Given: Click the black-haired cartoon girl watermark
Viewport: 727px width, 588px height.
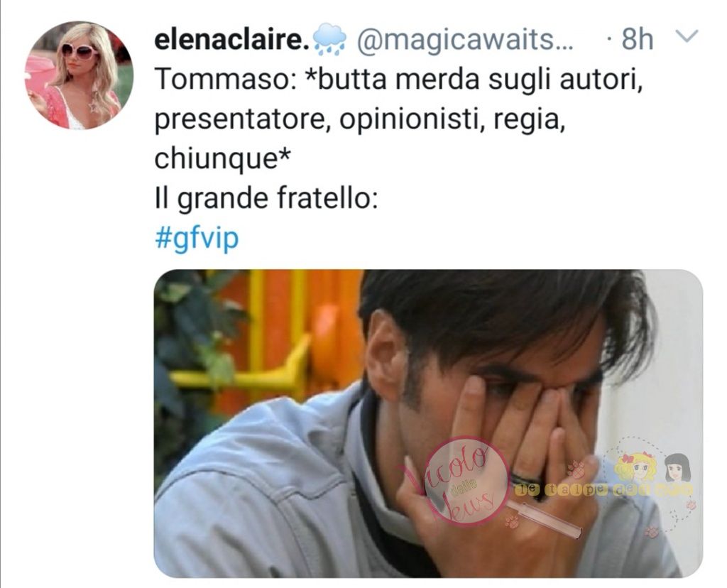Looking at the screenshot, I should 677,468.
